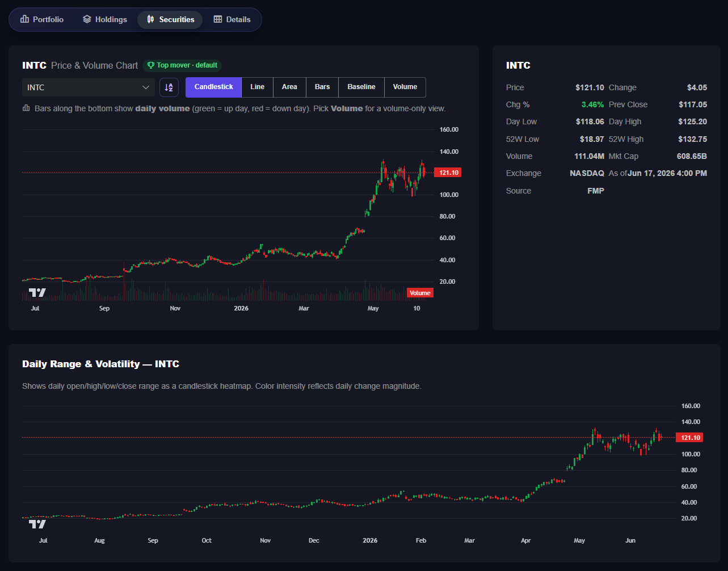This screenshot has height=571, width=728.
Task: Choose the Bars chart style button
Action: (322, 87)
